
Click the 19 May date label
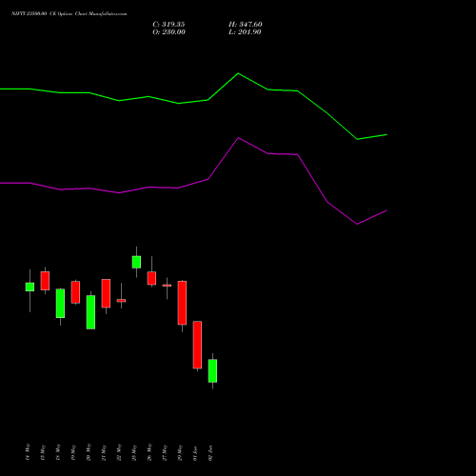point(73,452)
